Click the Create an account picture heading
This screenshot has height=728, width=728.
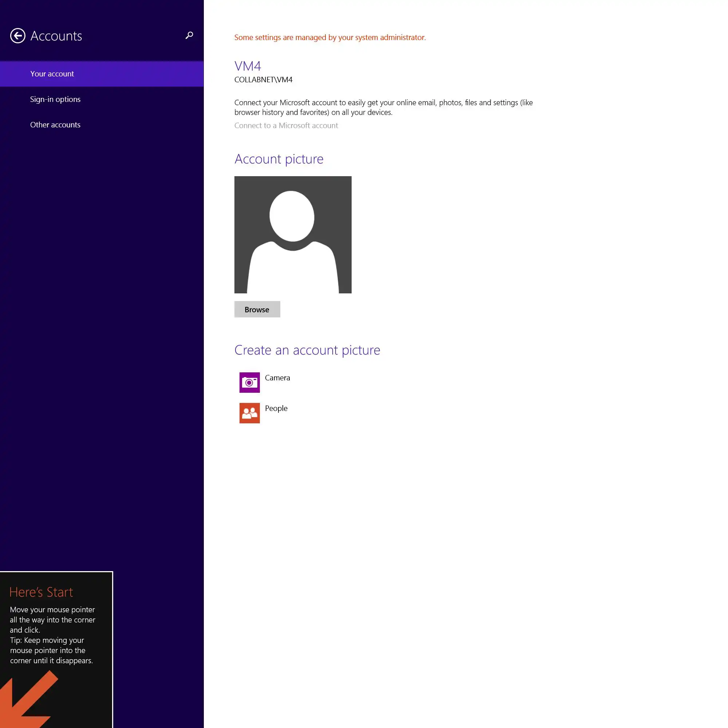[x=307, y=350]
